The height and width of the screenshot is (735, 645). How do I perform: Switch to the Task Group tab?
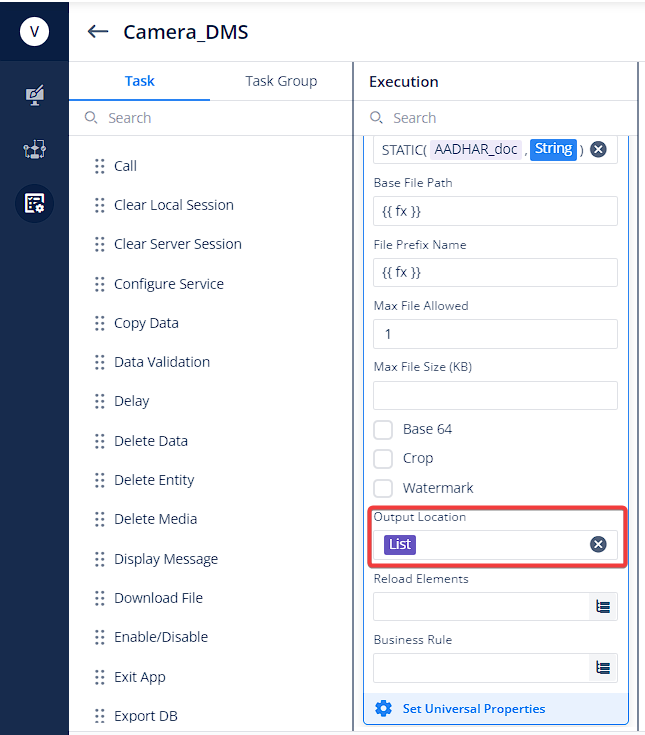[x=281, y=81]
